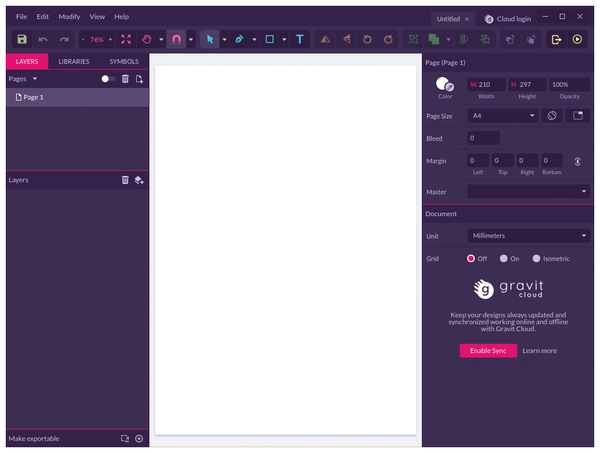Zoom in with the plus button
The height and width of the screenshot is (453, 600).
click(111, 39)
